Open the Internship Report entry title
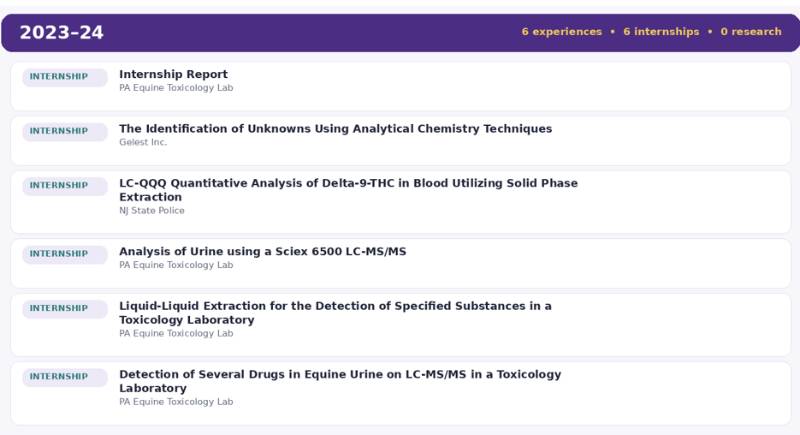Image resolution: width=800 pixels, height=435 pixels. pos(173,74)
